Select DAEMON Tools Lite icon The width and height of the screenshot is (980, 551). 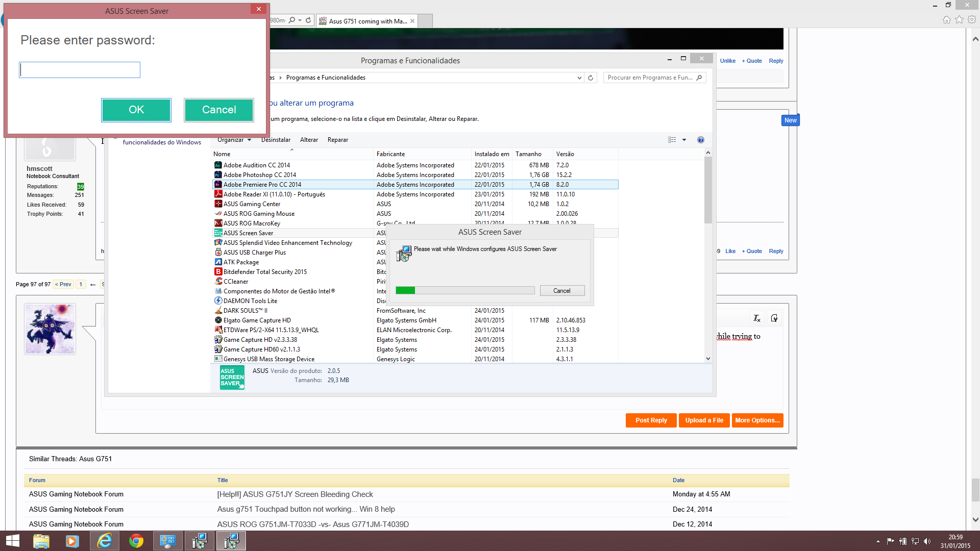pos(218,301)
